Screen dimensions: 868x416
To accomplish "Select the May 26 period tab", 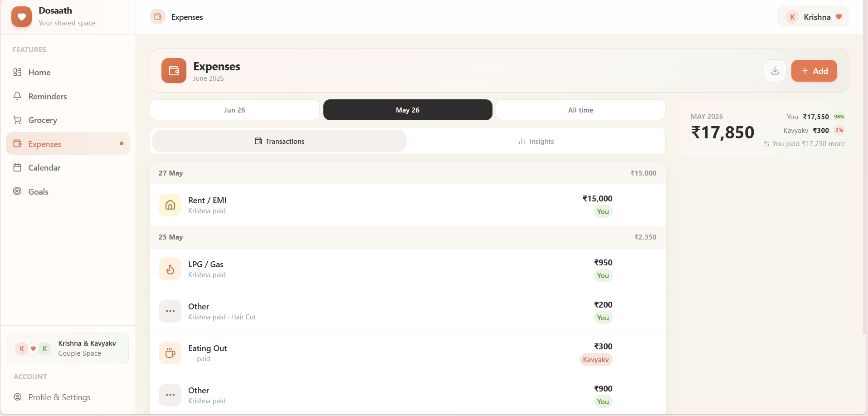I will pos(408,110).
